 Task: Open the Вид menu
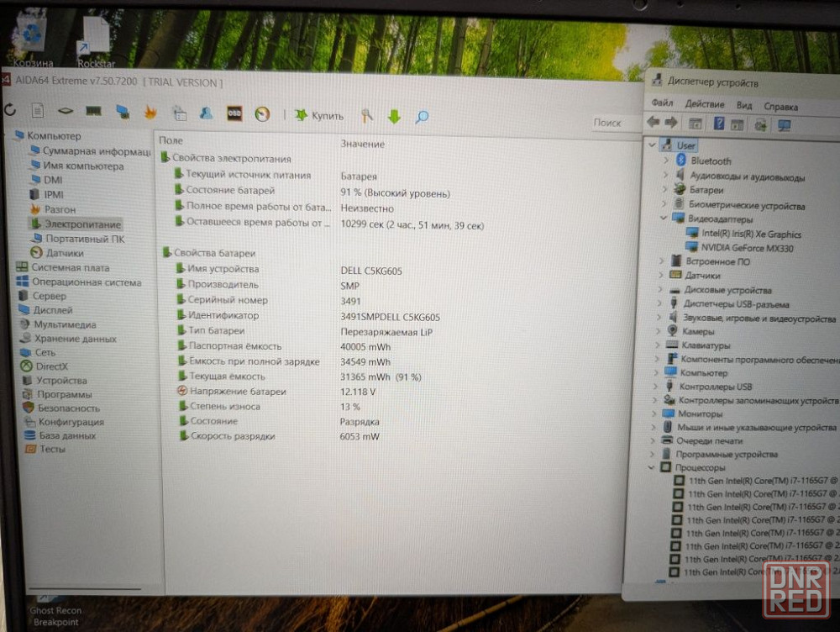coord(744,105)
